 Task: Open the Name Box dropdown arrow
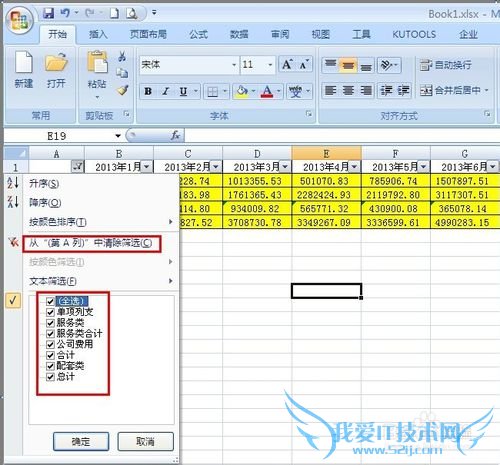click(118, 136)
